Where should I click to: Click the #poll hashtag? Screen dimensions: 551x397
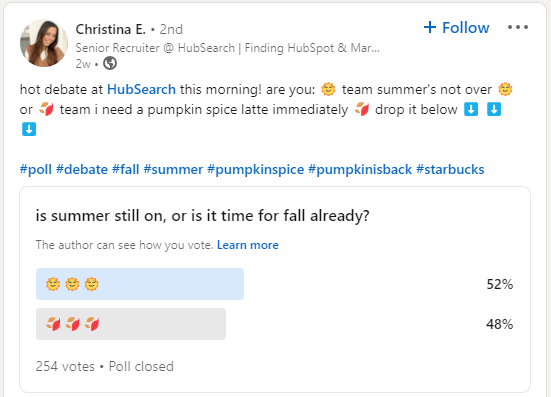coord(36,169)
